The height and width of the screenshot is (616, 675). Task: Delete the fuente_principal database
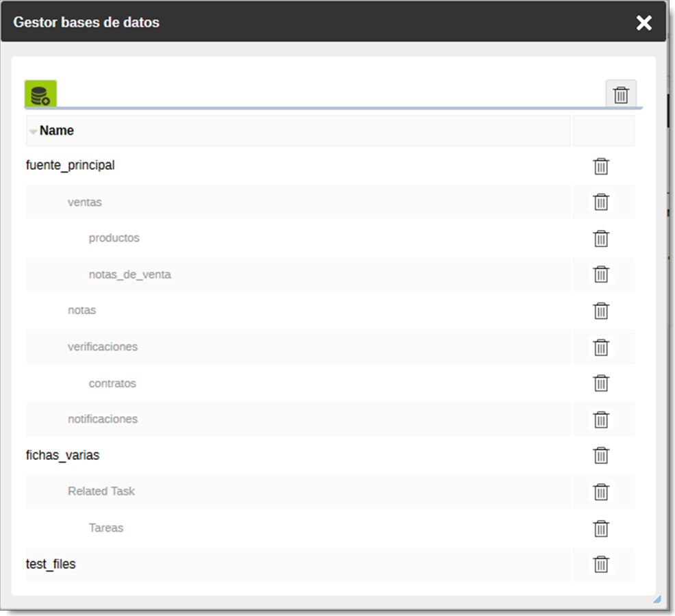pos(600,166)
